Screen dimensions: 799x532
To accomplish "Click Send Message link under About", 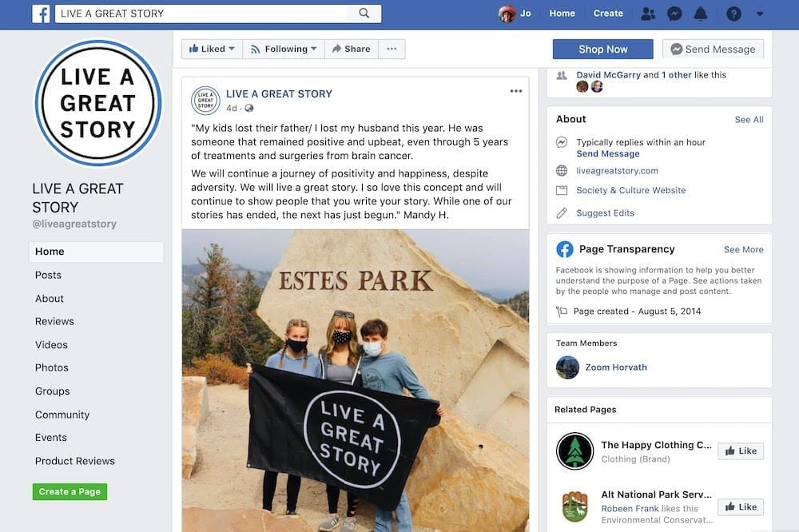I will point(608,154).
